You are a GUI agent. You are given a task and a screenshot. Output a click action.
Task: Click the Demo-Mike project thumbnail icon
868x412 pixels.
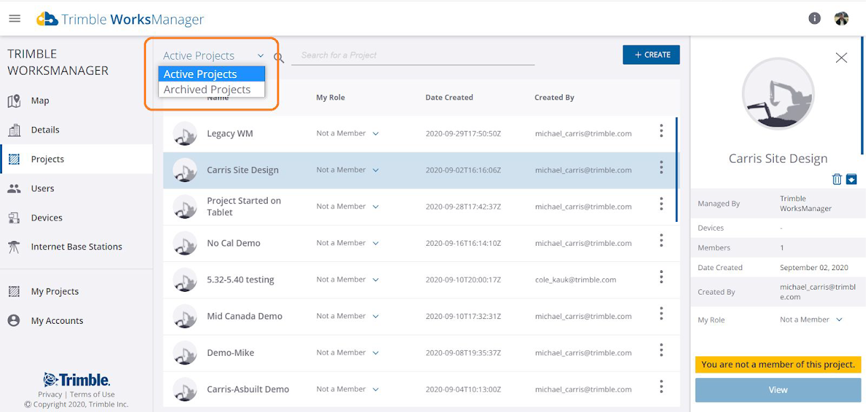(x=184, y=353)
